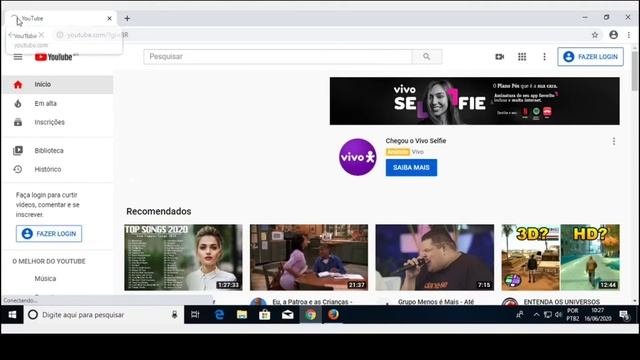Open the Top Songs 2020 video thumbnail
The width and height of the screenshot is (640, 360).
coord(183,257)
